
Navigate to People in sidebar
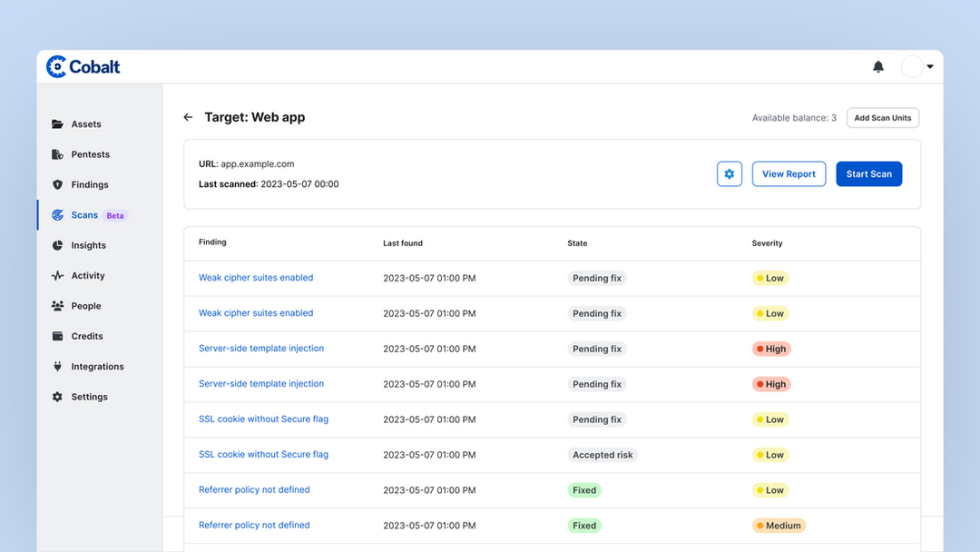[x=85, y=306]
